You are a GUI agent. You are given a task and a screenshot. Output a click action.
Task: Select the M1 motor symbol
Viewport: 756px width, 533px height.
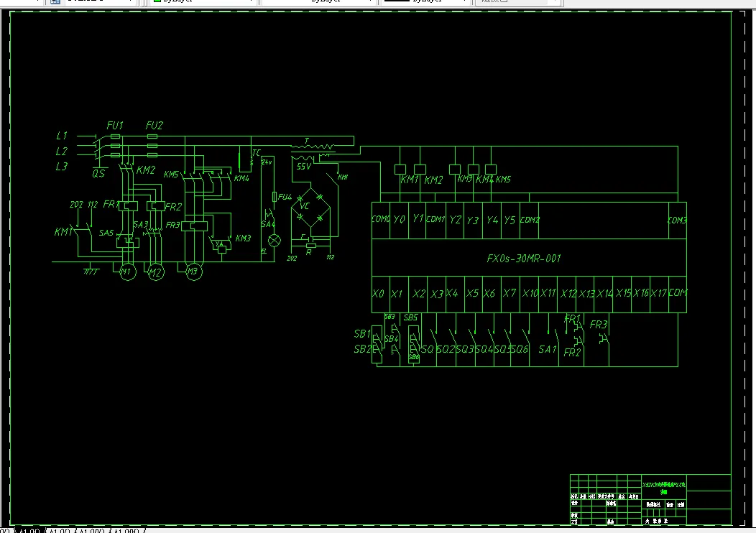coord(127,272)
